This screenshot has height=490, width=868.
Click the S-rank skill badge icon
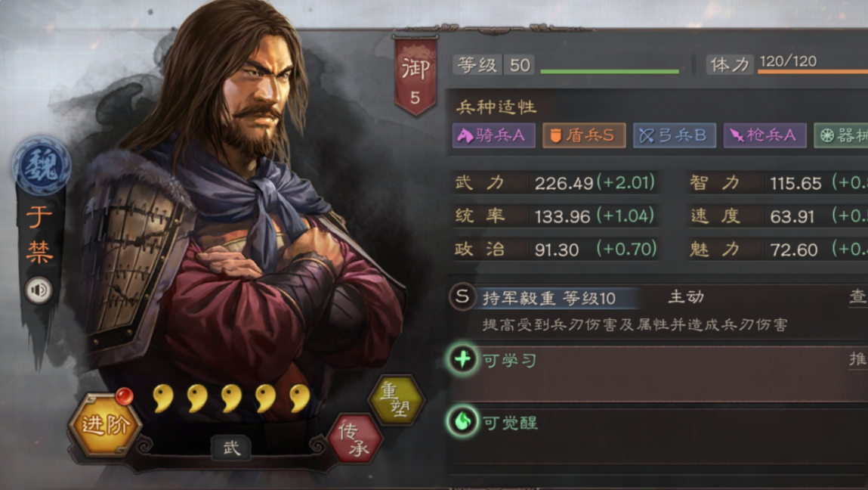(462, 296)
